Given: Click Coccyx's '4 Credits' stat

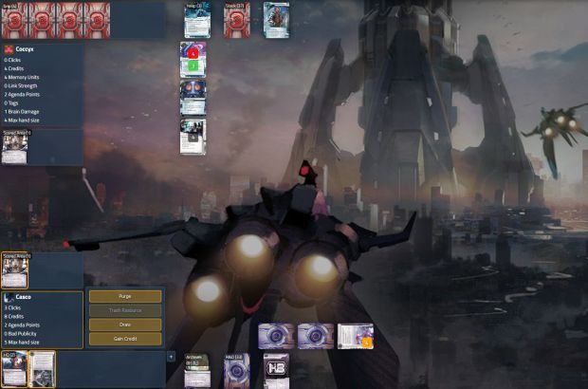Looking at the screenshot, I should click(x=14, y=68).
